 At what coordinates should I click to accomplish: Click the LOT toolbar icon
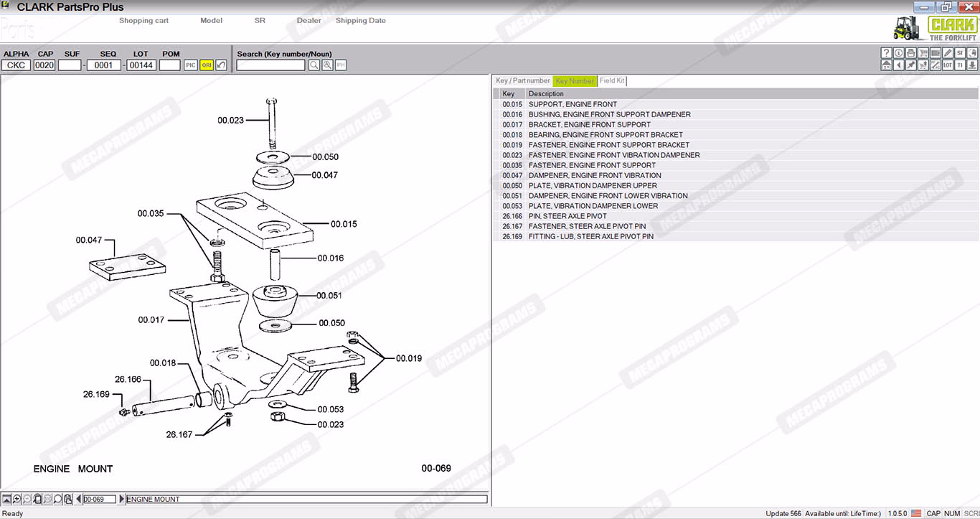tap(947, 65)
